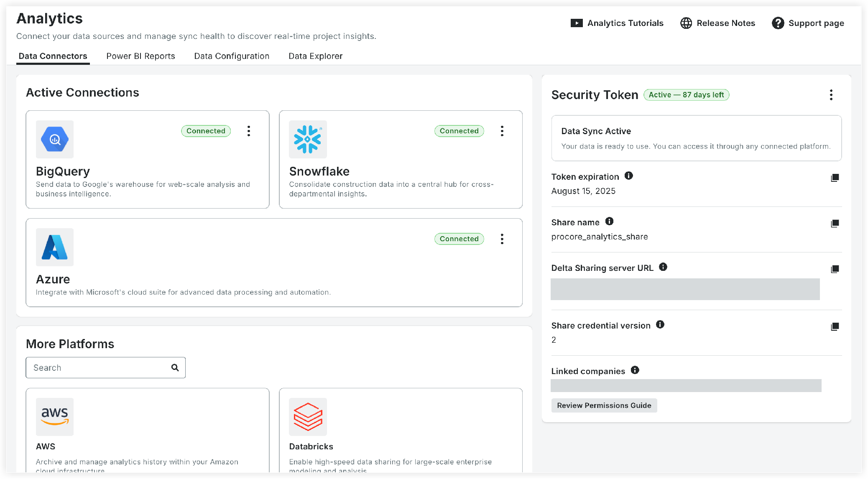Select the Data Connectors tab
The width and height of the screenshot is (868, 479).
click(53, 56)
